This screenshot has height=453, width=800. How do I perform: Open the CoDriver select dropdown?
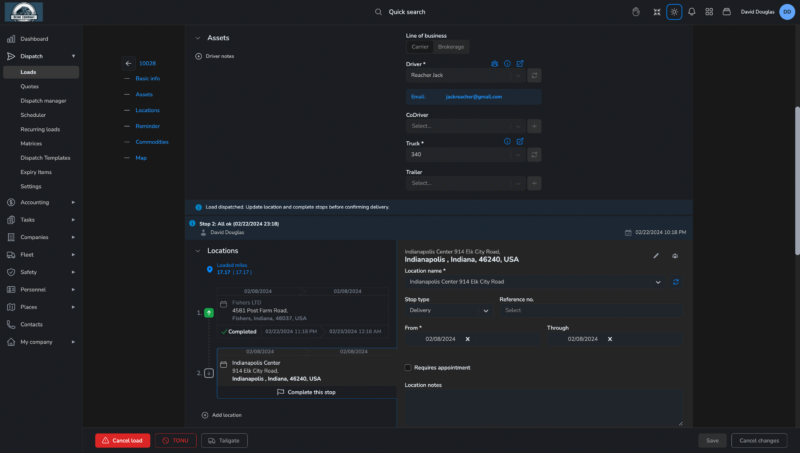465,126
